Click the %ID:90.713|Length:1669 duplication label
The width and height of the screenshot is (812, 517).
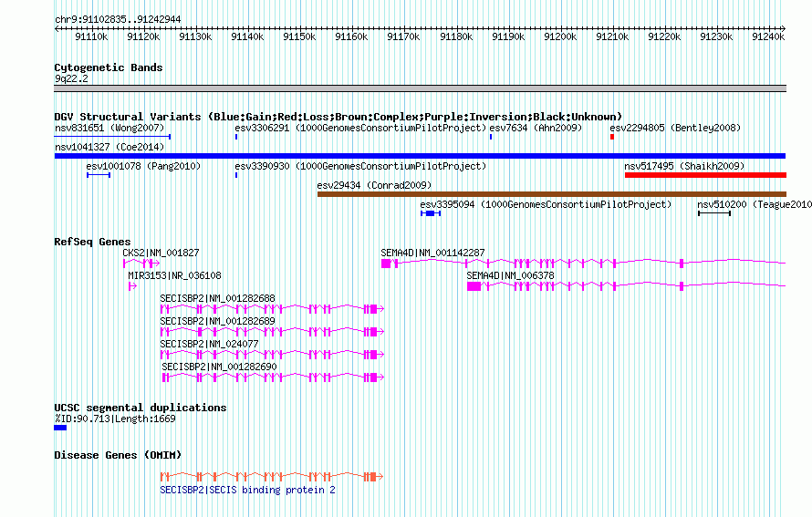point(115,419)
